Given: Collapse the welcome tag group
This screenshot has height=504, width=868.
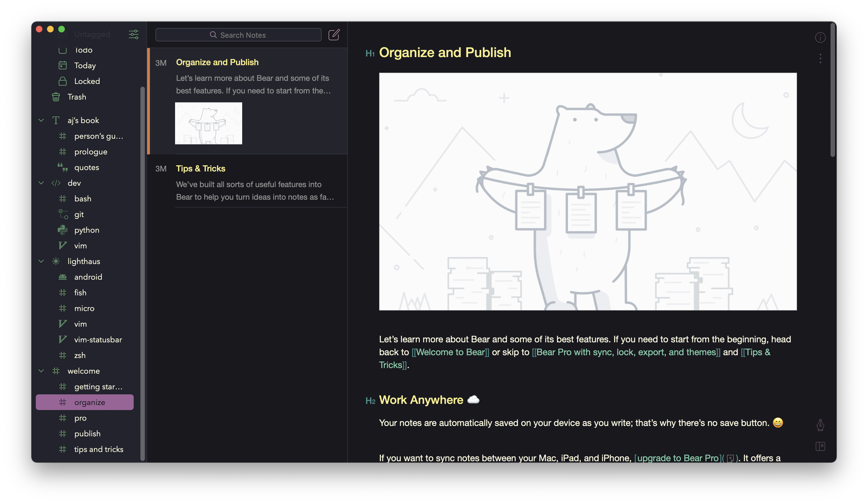Looking at the screenshot, I should pos(41,371).
